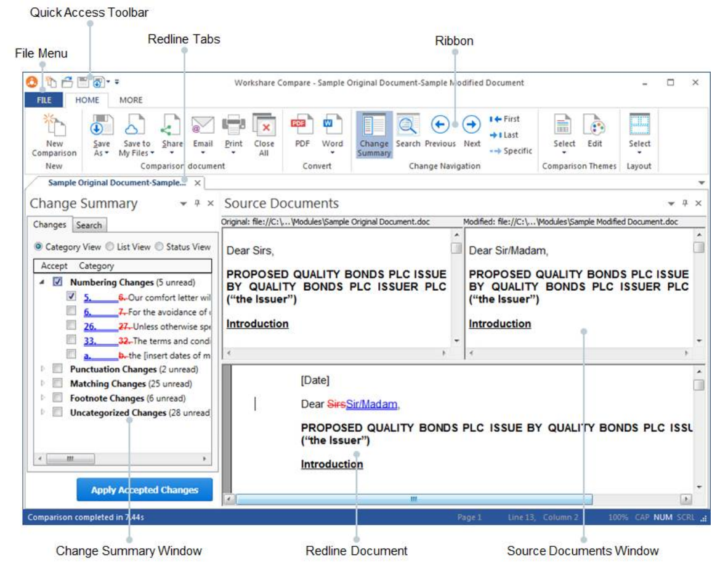Click the Change Summary list horizontal scrollbar

point(123,458)
